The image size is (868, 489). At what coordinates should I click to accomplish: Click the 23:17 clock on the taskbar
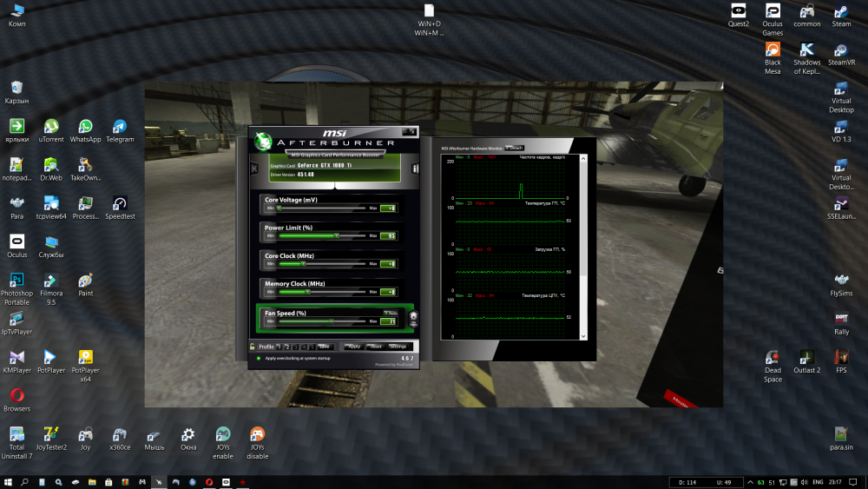coord(835,482)
